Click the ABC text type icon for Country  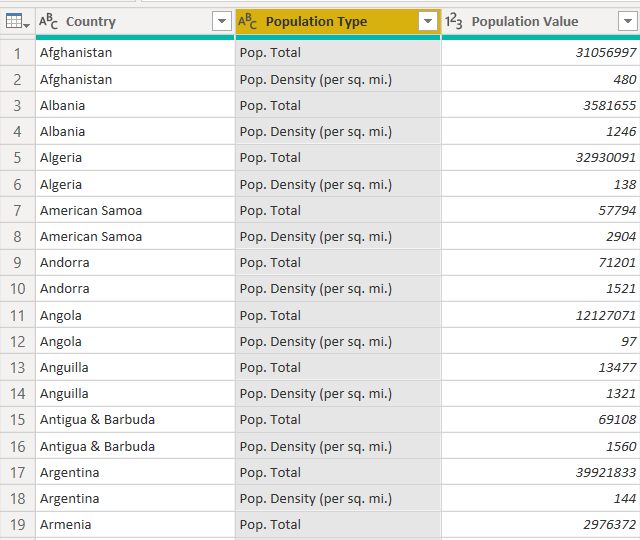pyautogui.click(x=48, y=21)
